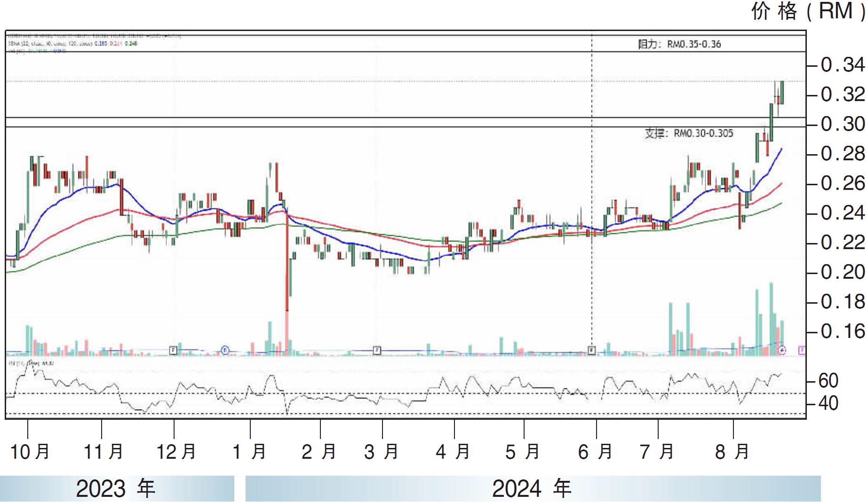This screenshot has width=868, height=502.
Task: Click the 价格 (RM) axis title
Action: (807, 11)
